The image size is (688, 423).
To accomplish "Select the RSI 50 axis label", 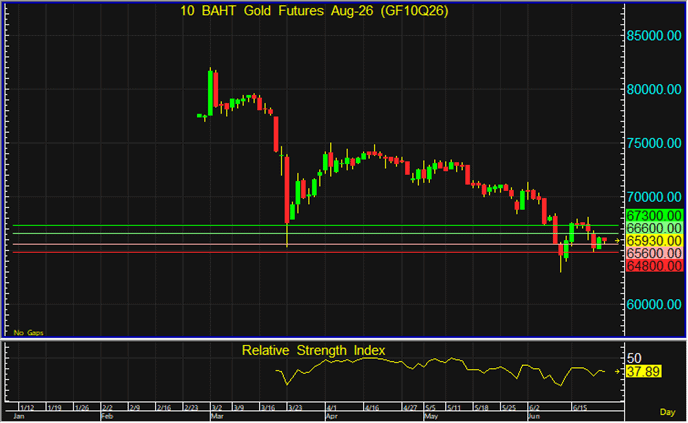I will pyautogui.click(x=634, y=358).
